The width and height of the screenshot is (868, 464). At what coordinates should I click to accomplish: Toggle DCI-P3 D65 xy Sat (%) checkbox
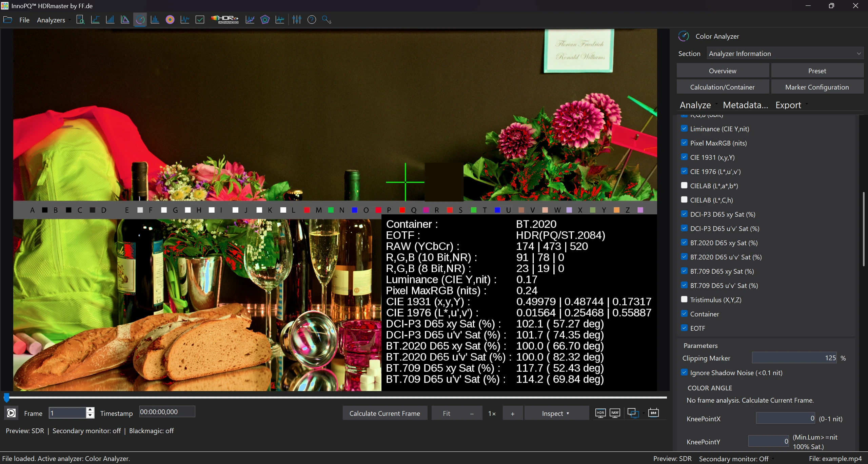(684, 214)
